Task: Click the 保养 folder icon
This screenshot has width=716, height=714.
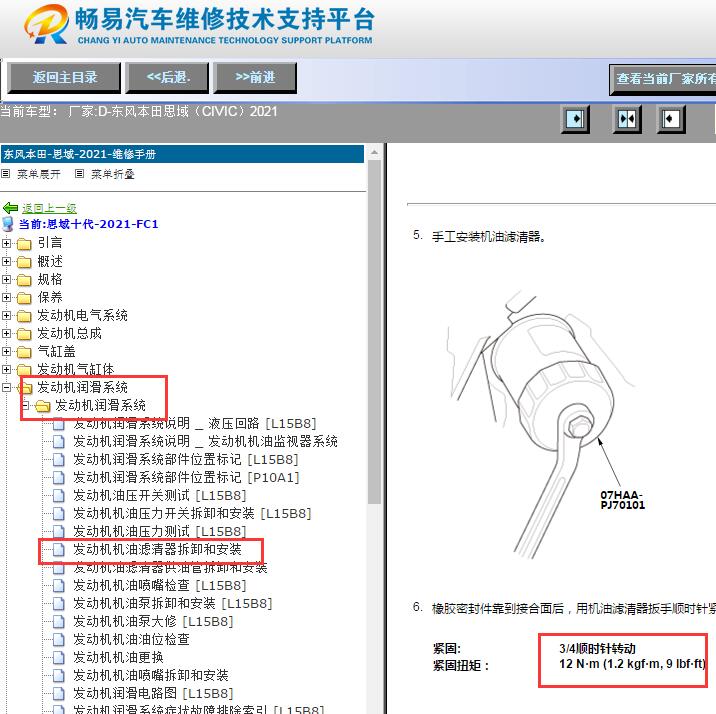Action: tap(24, 298)
